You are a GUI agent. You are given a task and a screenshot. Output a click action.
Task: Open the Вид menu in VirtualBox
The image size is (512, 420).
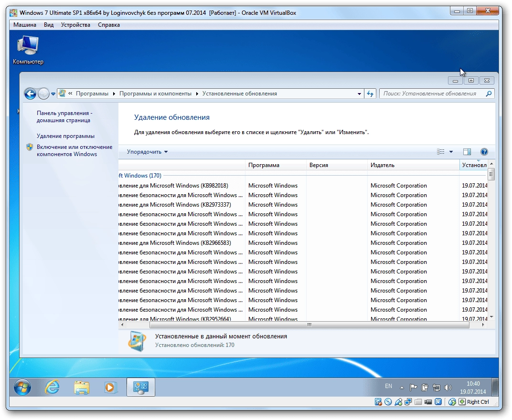coord(49,25)
